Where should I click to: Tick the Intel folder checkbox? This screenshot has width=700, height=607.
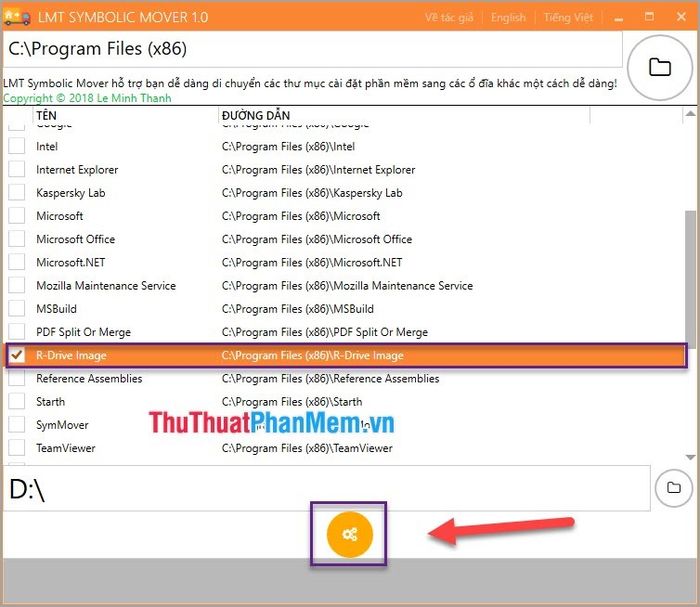[x=17, y=146]
